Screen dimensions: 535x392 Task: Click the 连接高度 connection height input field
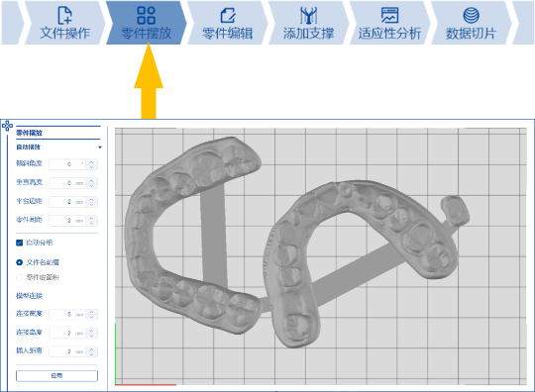pyautogui.click(x=68, y=333)
